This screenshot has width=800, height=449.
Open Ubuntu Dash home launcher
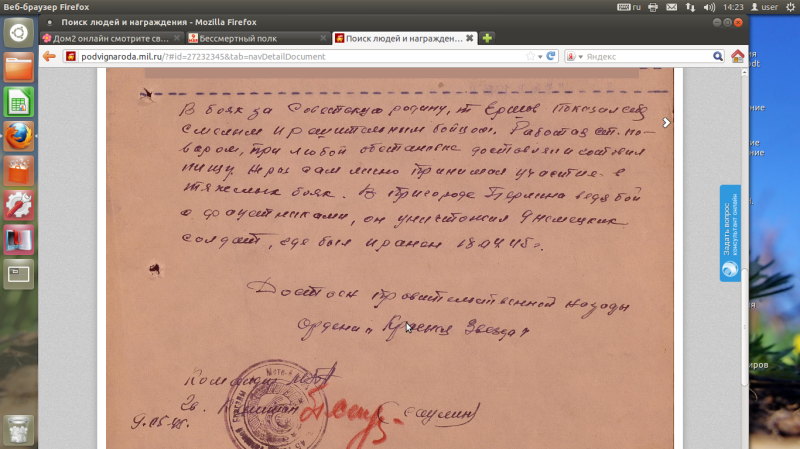[x=19, y=33]
